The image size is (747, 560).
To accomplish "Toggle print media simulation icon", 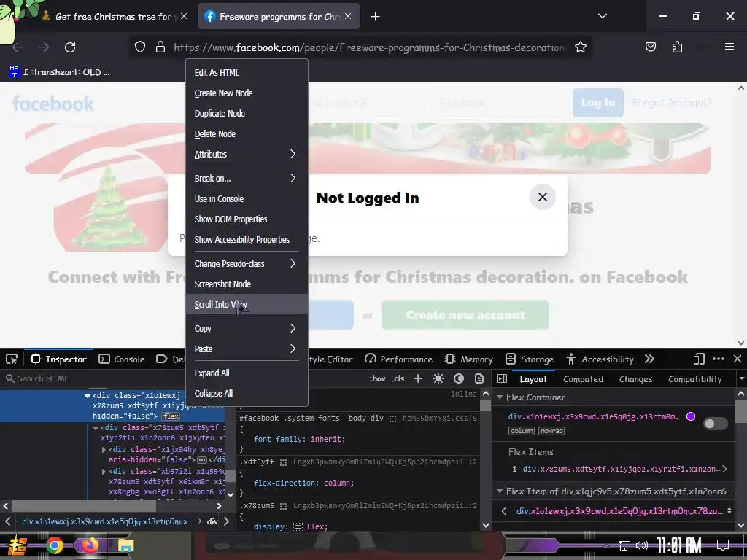I will pos(479,378).
